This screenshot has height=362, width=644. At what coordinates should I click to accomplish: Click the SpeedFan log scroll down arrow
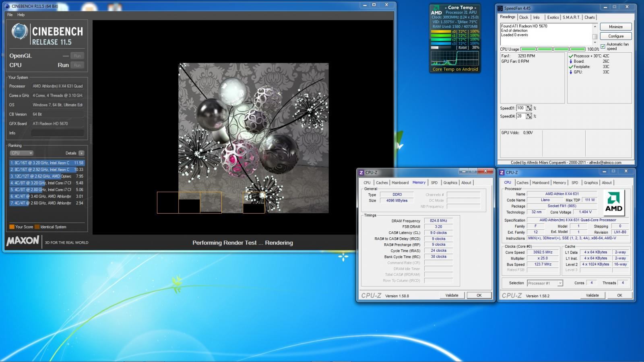[x=595, y=42]
